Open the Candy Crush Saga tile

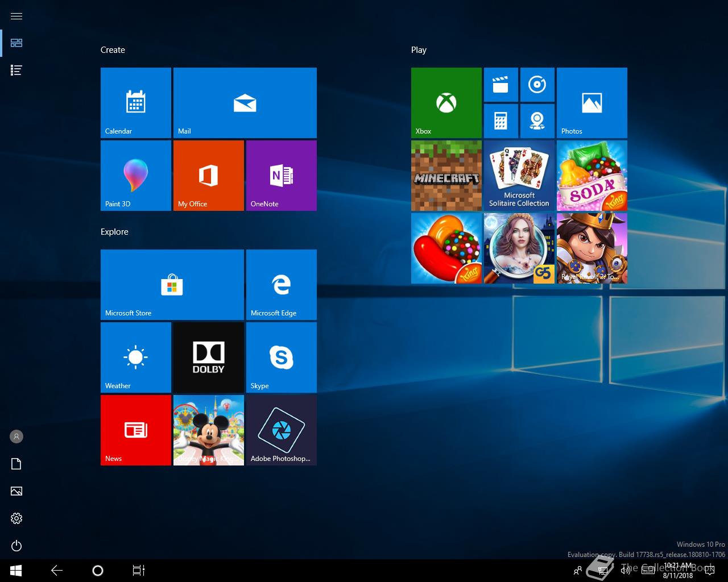[x=446, y=248]
